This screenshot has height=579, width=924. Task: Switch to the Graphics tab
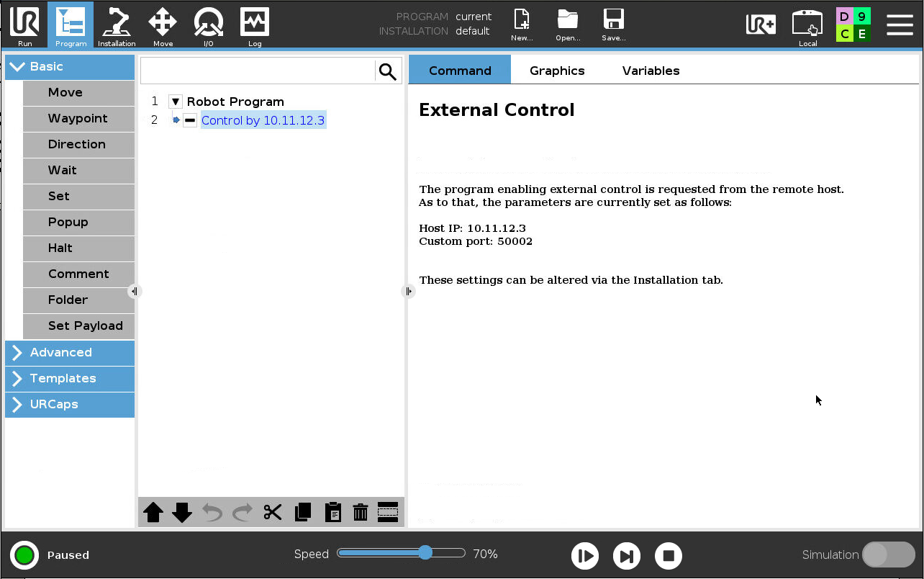point(557,71)
